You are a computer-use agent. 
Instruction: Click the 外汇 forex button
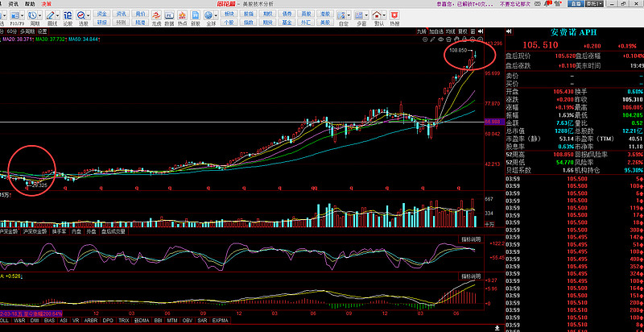click(x=306, y=23)
